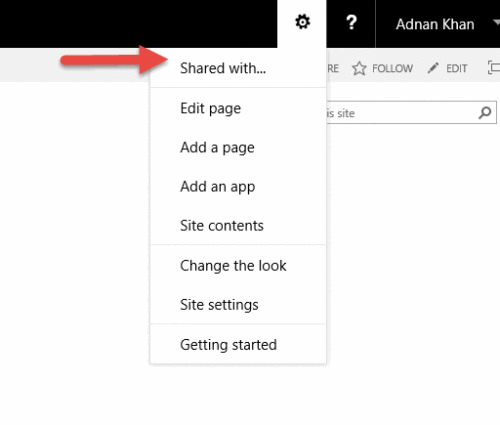
Task: Toggle the Focus on Content icon
Action: pos(494,68)
